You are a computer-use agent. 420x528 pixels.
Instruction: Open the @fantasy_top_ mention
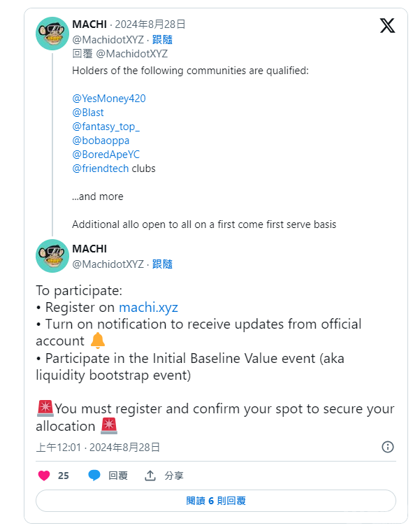click(106, 127)
